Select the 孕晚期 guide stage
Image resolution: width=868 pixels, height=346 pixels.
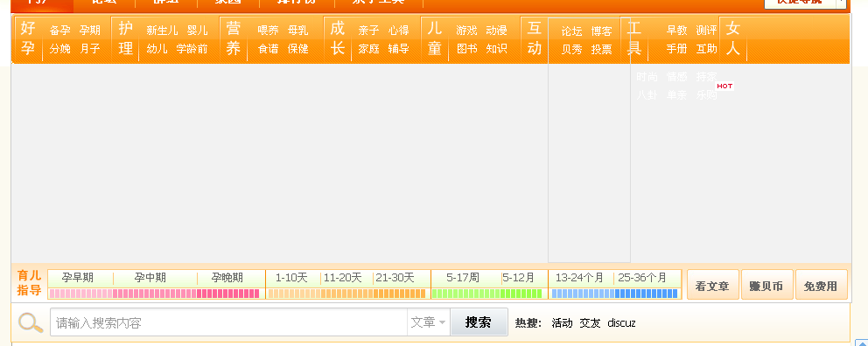[227, 278]
